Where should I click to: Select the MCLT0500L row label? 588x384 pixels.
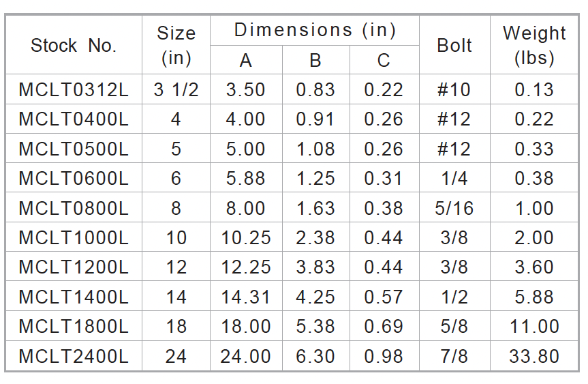coord(74,149)
